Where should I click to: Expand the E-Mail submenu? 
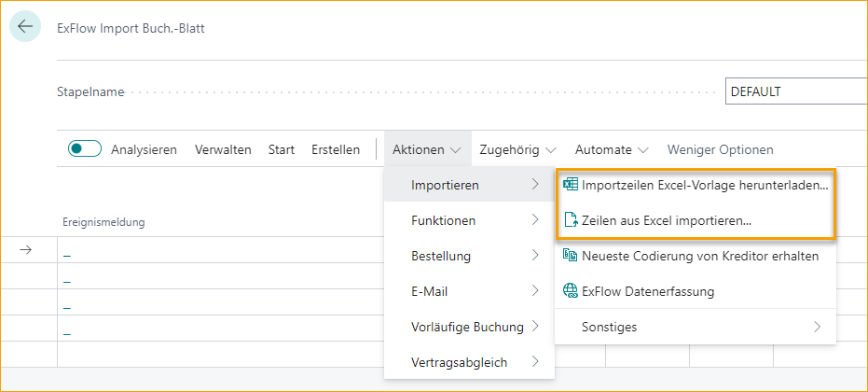pos(470,291)
